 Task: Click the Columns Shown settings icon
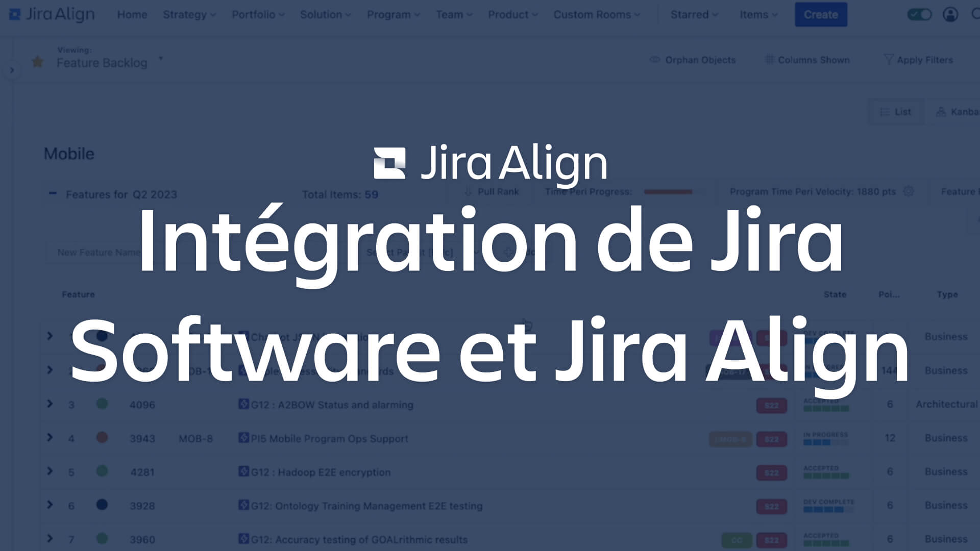[x=768, y=60]
